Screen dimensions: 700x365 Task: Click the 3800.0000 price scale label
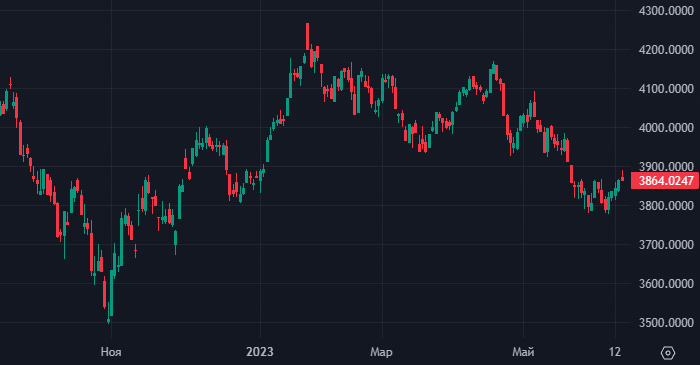point(666,206)
